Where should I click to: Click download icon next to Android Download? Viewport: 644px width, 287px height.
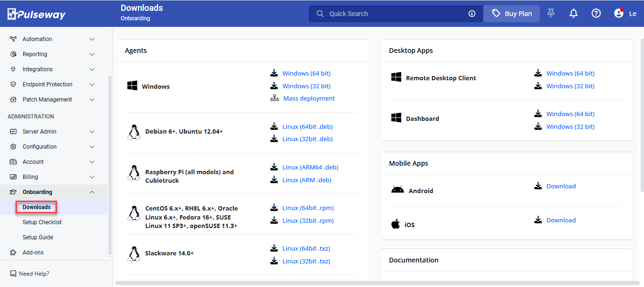pos(538,186)
